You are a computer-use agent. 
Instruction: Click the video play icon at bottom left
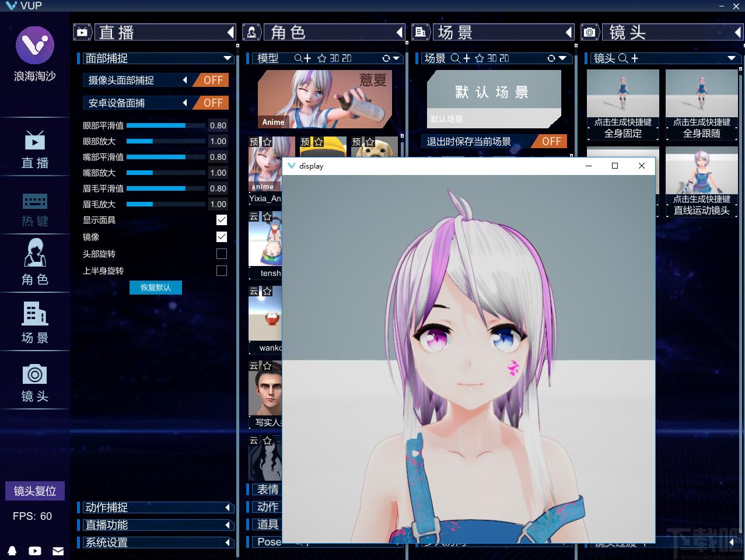coord(35,551)
